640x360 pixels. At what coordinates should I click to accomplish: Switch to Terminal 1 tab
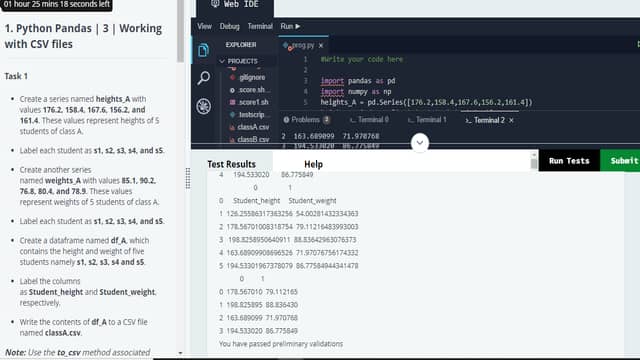[x=427, y=120]
